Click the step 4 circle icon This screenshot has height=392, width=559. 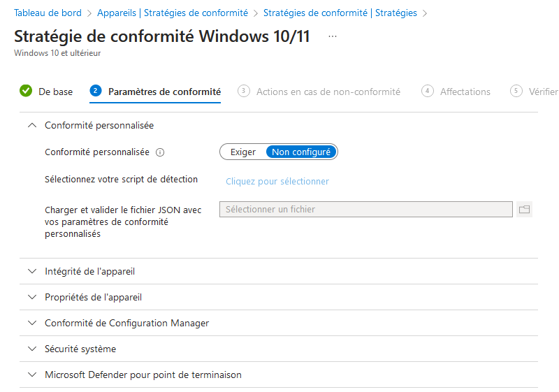(x=428, y=91)
